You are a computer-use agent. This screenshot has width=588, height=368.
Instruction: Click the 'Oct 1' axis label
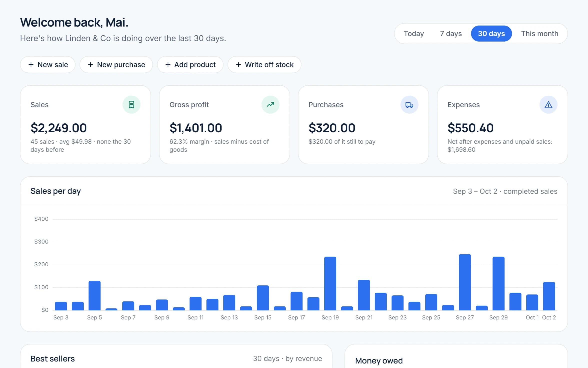pos(532,317)
